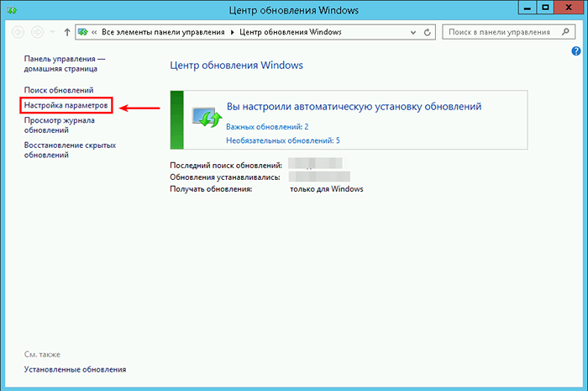
Task: Expand address bar history dropdown
Action: tap(413, 32)
